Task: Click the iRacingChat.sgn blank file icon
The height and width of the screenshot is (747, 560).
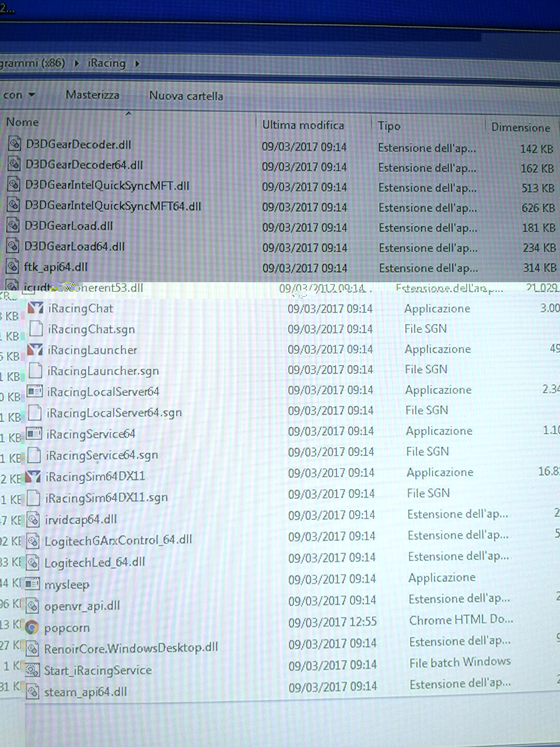Action: click(x=35, y=329)
